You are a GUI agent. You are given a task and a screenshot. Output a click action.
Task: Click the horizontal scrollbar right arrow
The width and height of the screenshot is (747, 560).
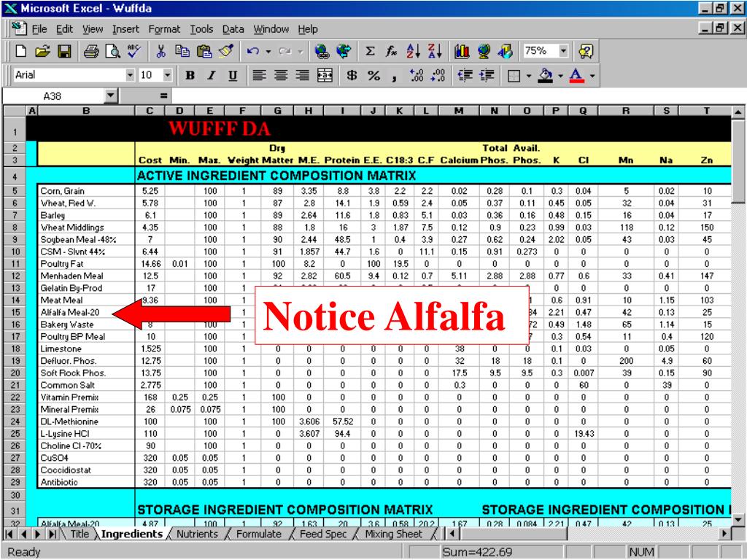(725, 534)
